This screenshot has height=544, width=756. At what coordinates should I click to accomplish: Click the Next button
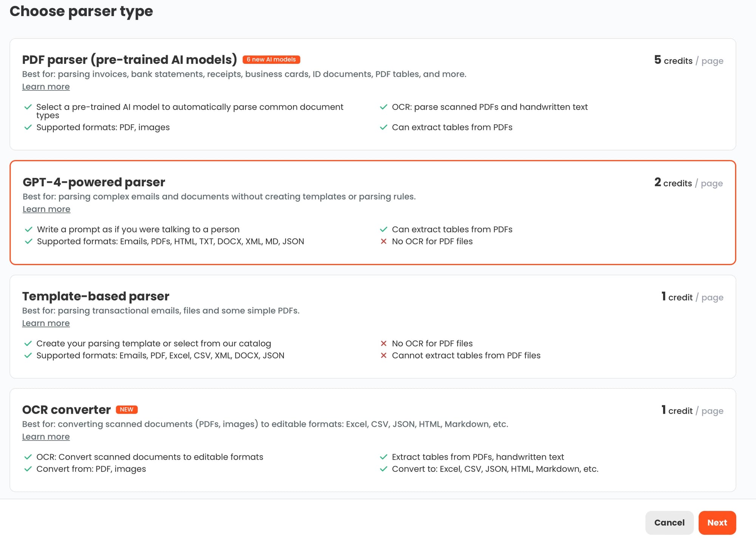tap(717, 522)
